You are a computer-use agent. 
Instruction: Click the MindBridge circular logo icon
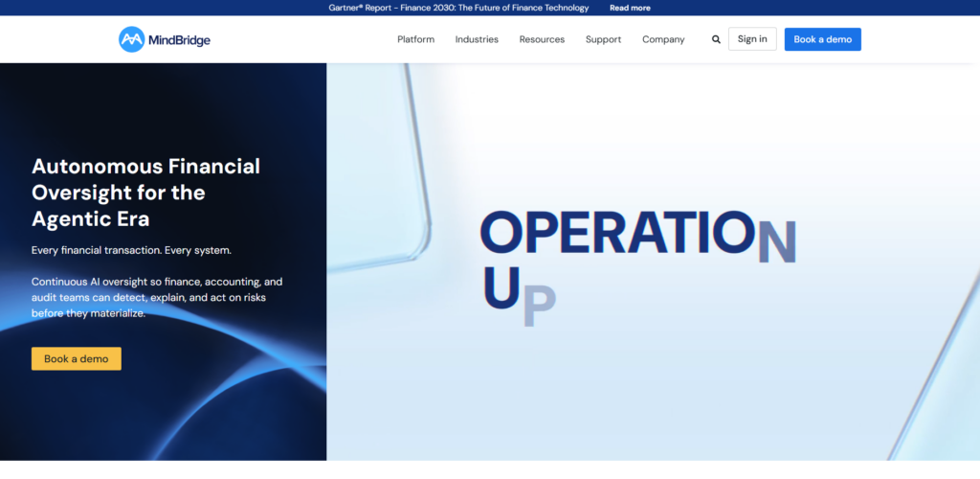tap(132, 39)
